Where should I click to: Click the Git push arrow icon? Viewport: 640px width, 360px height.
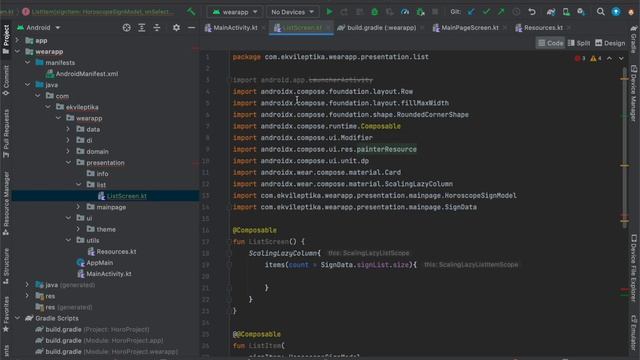(501, 12)
